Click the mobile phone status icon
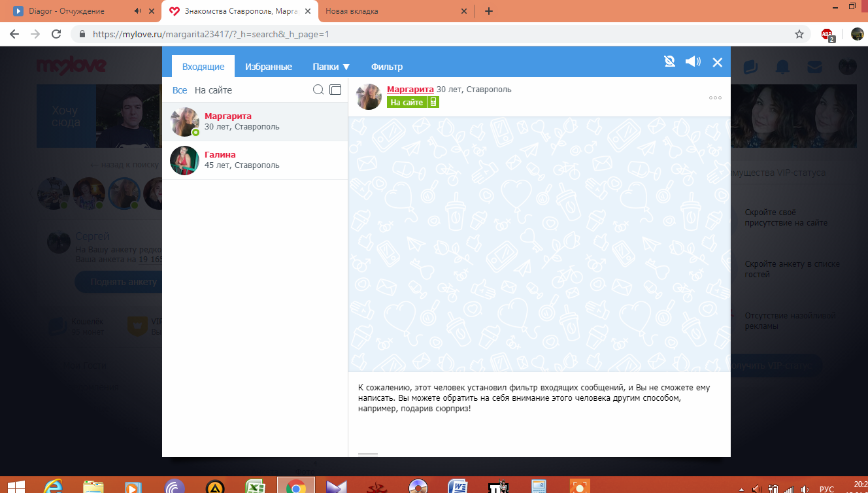Image resolution: width=868 pixels, height=493 pixels. (433, 102)
